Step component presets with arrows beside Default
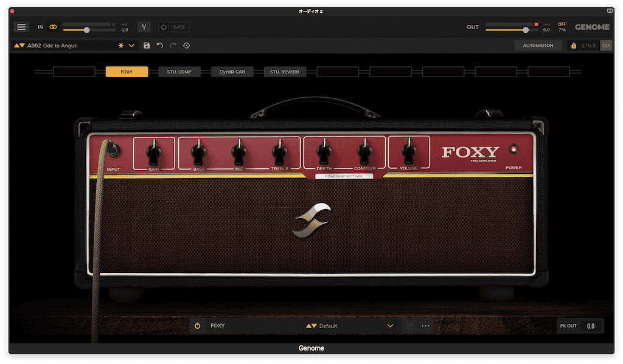This screenshot has width=623, height=364. 311,326
